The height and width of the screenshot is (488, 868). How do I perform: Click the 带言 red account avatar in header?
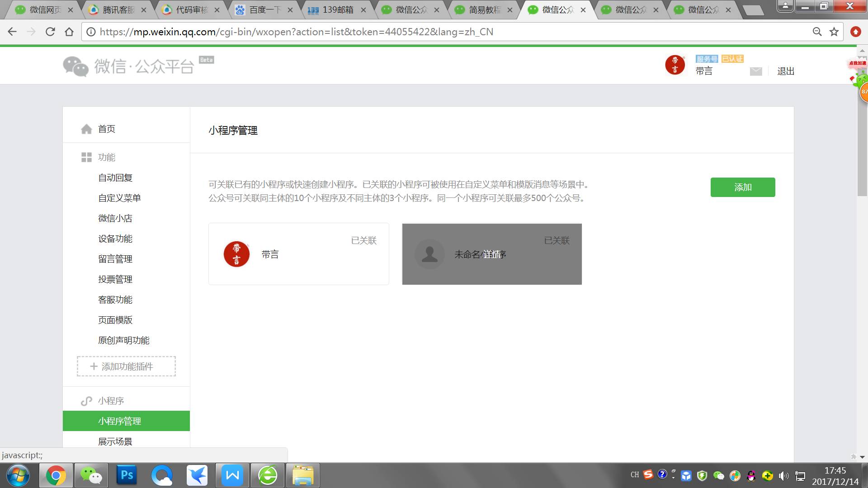click(675, 65)
